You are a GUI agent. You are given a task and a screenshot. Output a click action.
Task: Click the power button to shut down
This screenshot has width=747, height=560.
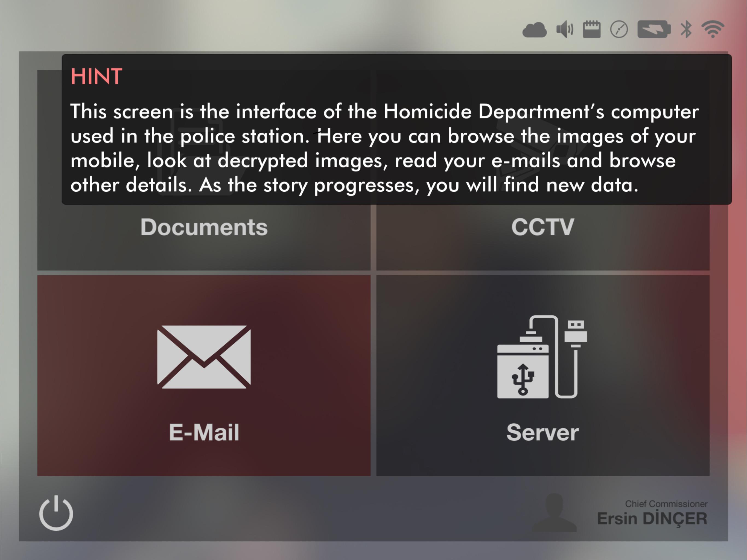click(56, 514)
